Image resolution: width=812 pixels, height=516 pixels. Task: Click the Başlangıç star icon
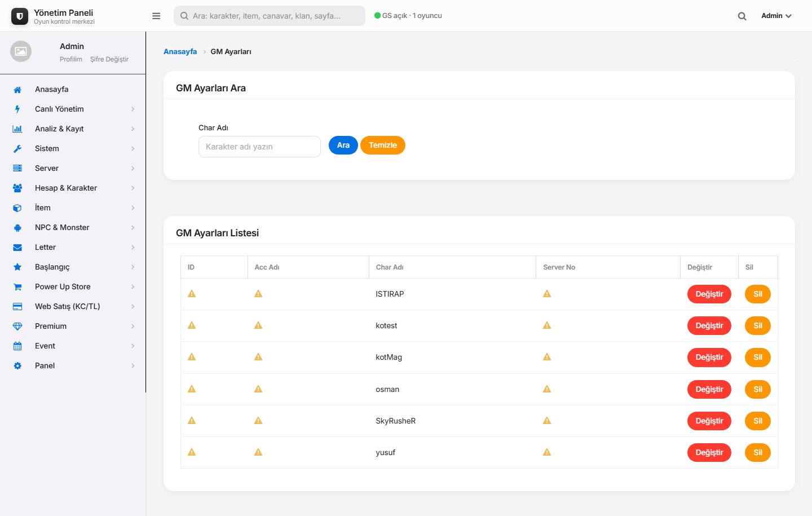click(17, 267)
